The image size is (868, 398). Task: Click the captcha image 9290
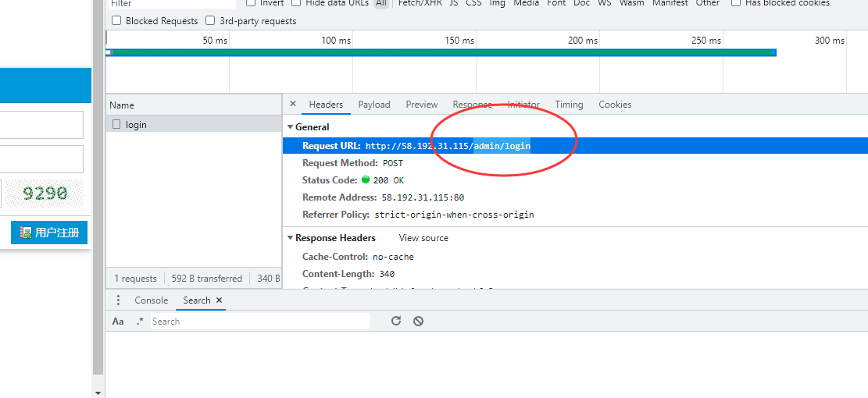pyautogui.click(x=45, y=194)
